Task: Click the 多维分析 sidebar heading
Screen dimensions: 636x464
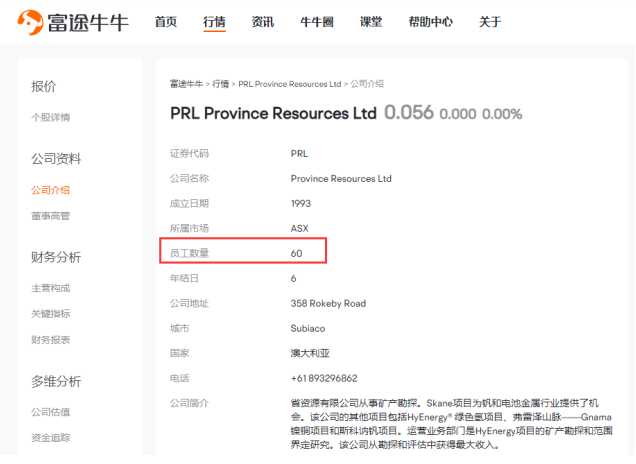Action: pyautogui.click(x=56, y=381)
